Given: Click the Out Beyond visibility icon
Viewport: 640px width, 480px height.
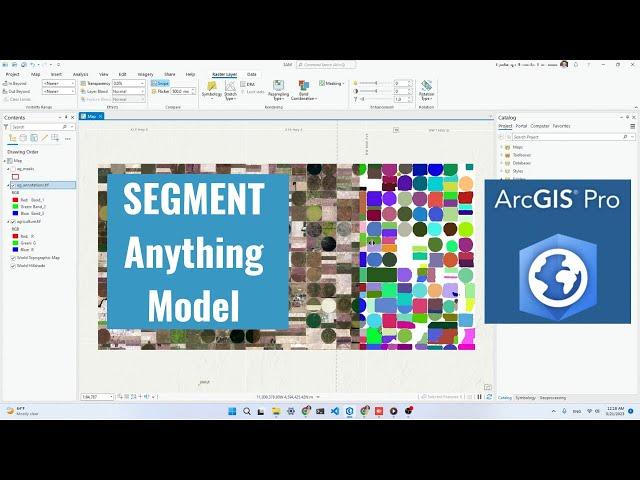Looking at the screenshot, I should [5, 91].
